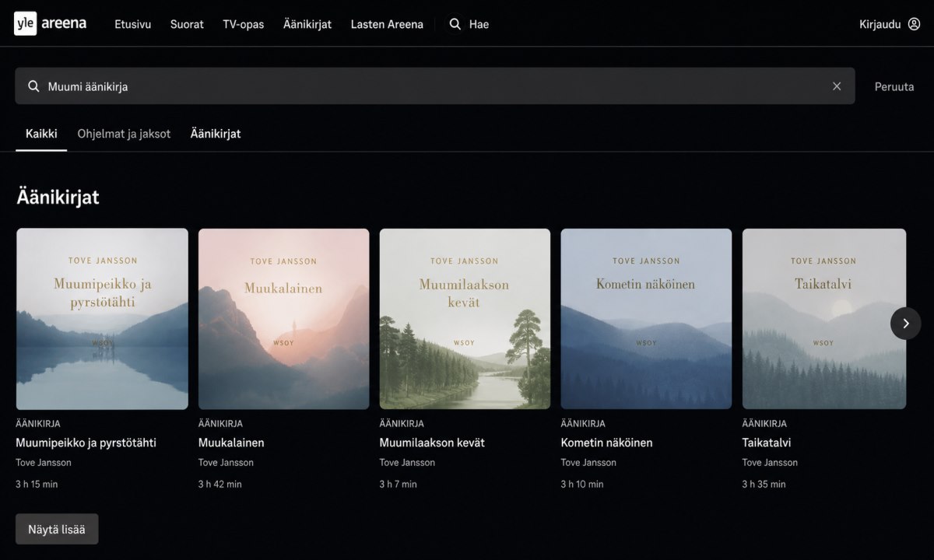Click the Kometin näköinen title link

(607, 443)
